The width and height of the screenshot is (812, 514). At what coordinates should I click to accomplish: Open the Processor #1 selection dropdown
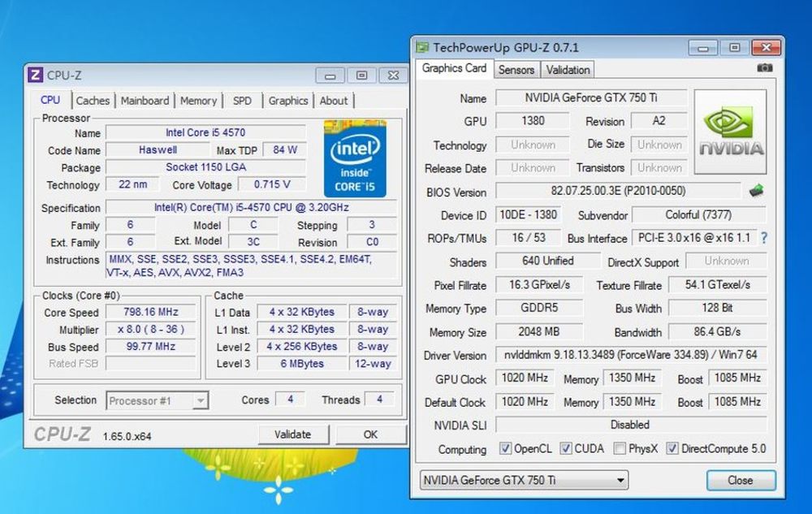click(x=158, y=400)
